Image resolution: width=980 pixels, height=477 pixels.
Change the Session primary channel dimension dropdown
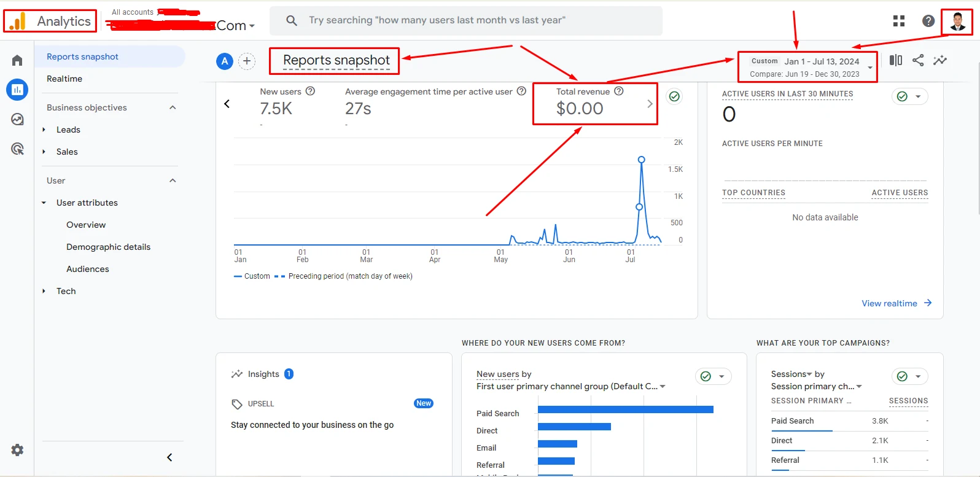[817, 386]
